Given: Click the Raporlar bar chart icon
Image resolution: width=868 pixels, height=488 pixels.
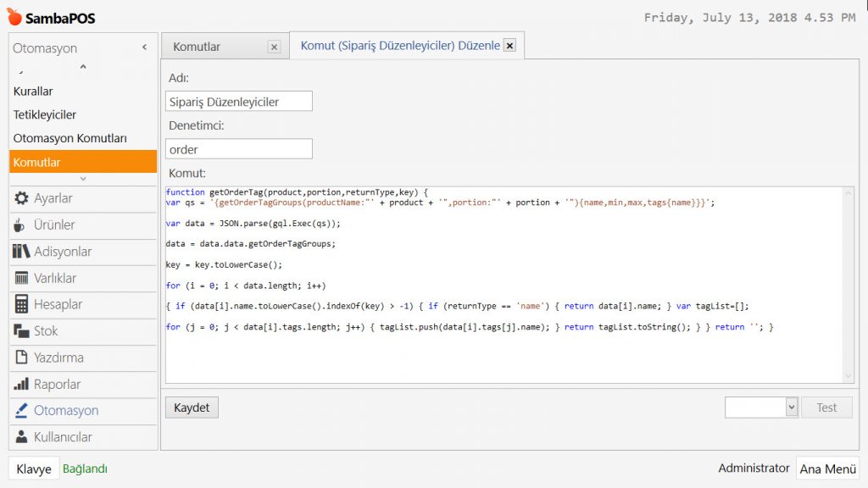Looking at the screenshot, I should pyautogui.click(x=21, y=384).
